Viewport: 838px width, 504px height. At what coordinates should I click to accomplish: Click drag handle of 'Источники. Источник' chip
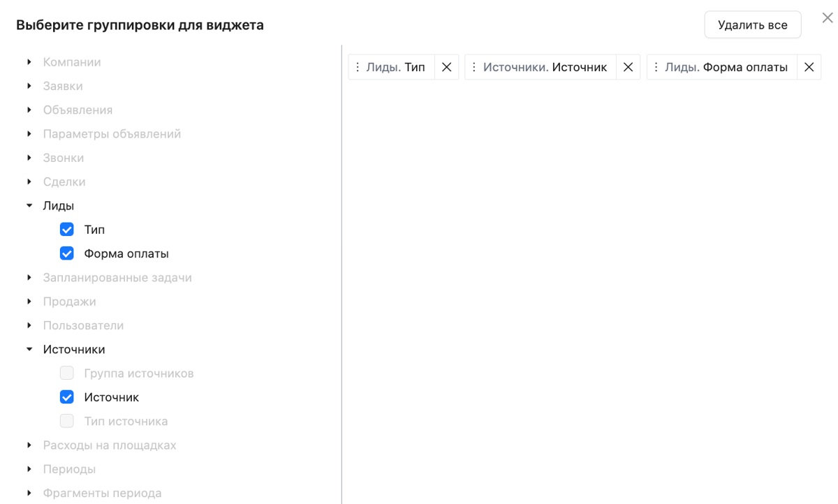tap(474, 68)
